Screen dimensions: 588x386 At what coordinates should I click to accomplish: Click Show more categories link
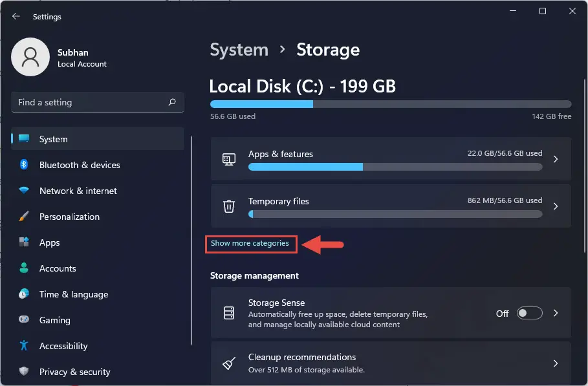(x=250, y=243)
